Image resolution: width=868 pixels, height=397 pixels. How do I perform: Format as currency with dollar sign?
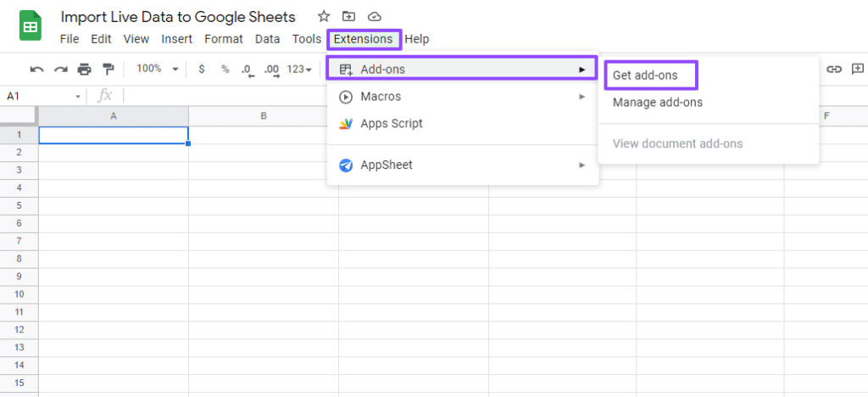point(201,70)
